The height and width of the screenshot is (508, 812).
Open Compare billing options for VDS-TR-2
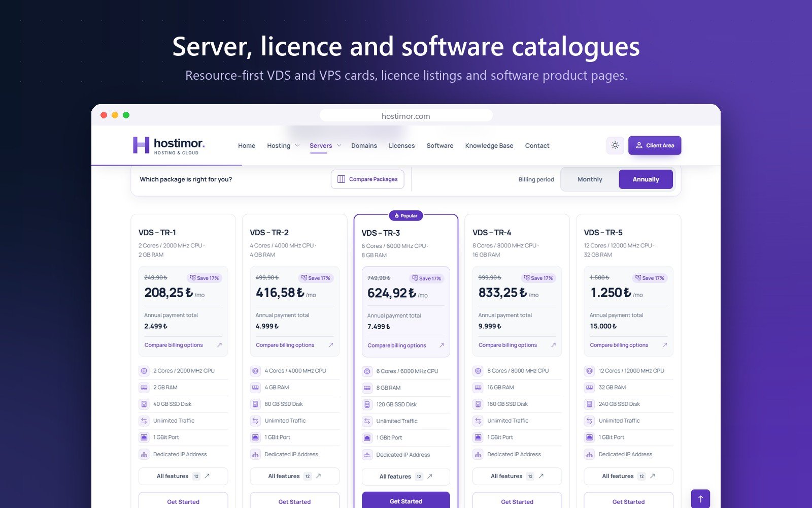pyautogui.click(x=294, y=345)
